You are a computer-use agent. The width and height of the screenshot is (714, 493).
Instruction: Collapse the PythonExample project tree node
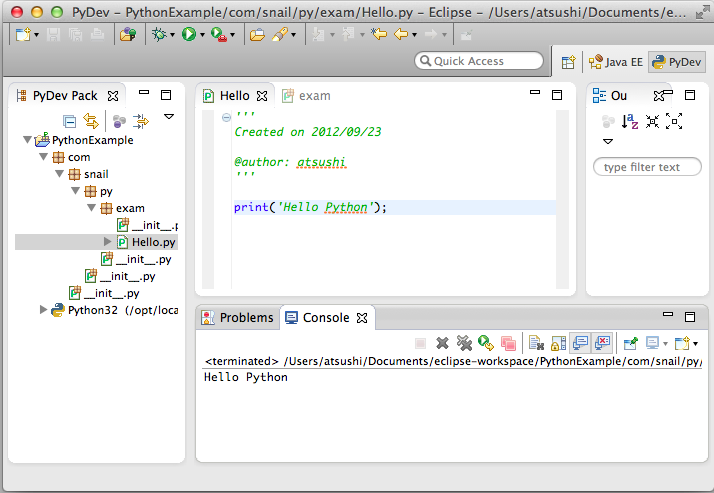click(26, 141)
